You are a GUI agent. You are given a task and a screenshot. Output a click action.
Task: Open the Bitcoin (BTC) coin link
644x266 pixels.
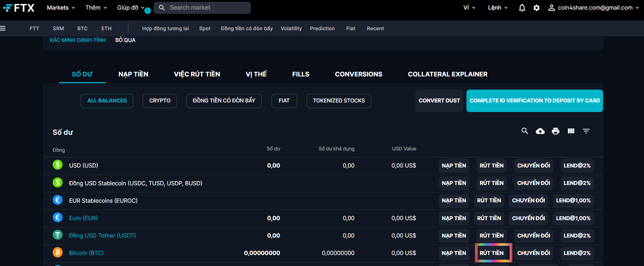tap(86, 253)
